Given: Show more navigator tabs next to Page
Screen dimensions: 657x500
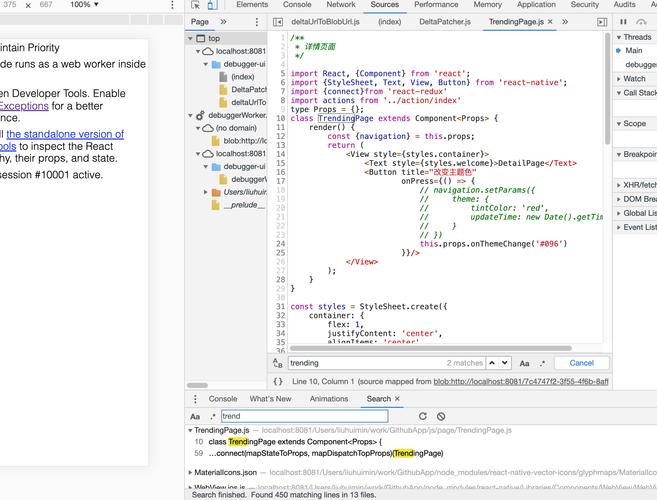Looking at the screenshot, I should click(x=223, y=22).
